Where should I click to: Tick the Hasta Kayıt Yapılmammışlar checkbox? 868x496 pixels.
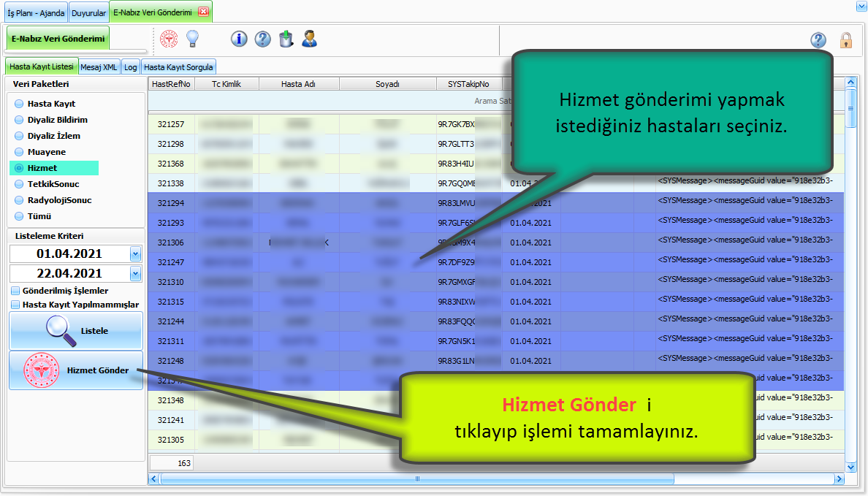[15, 305]
